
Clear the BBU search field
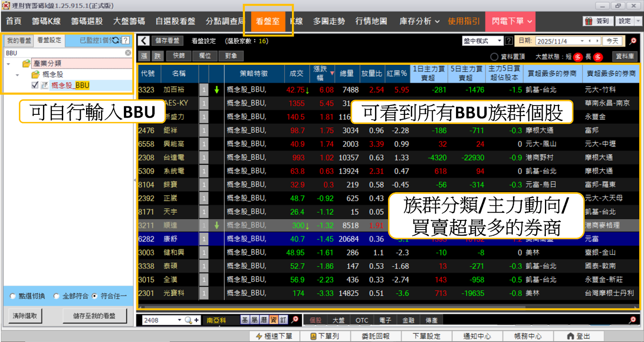pos(128,53)
